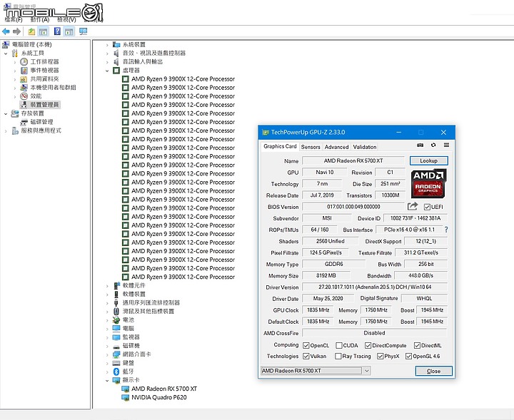
Task: Select the 工作排程器 item in the tree
Action: pos(44,61)
